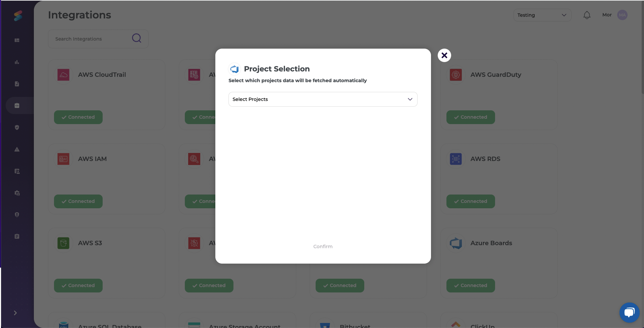Viewport: 644px width, 328px height.
Task: Open the Select Projects dropdown
Action: (323, 99)
